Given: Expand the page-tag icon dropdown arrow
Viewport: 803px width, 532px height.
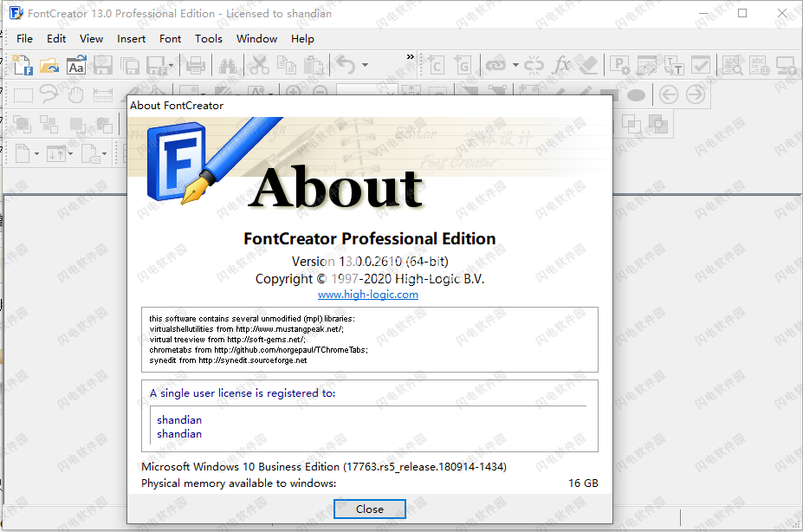Looking at the screenshot, I should click(105, 153).
